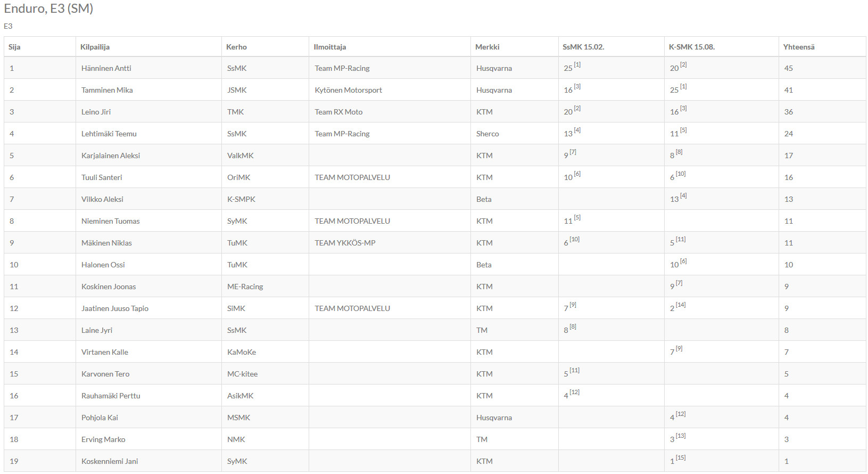Click the name Tamminen Mika
Viewport: 868px width, 474px height.
(107, 90)
